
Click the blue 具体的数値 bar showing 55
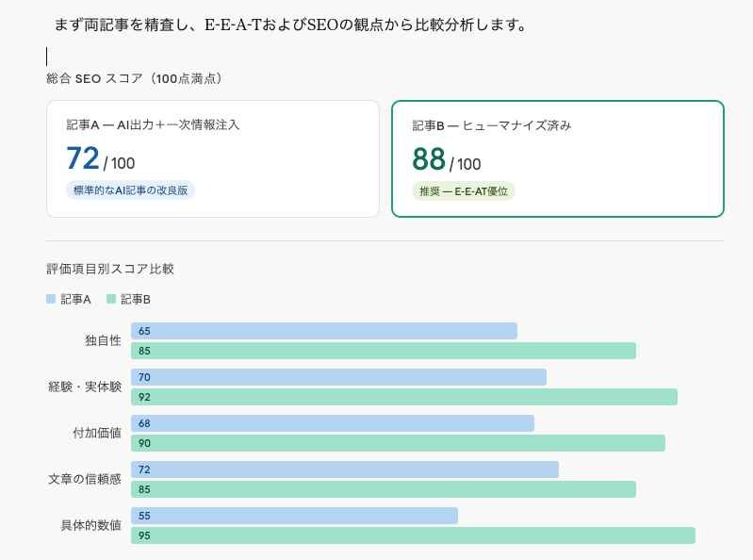coord(294,516)
